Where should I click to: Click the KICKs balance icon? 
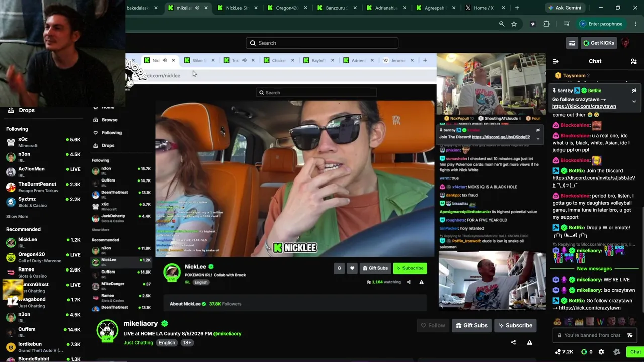point(587,352)
